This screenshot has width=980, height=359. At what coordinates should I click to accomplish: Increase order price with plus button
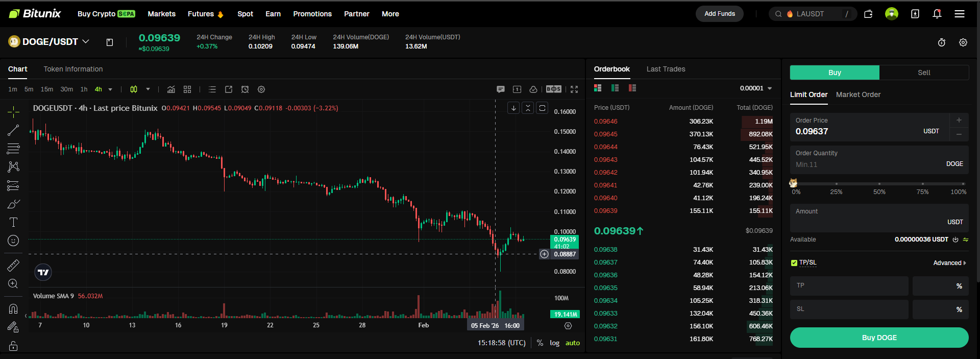(959, 120)
